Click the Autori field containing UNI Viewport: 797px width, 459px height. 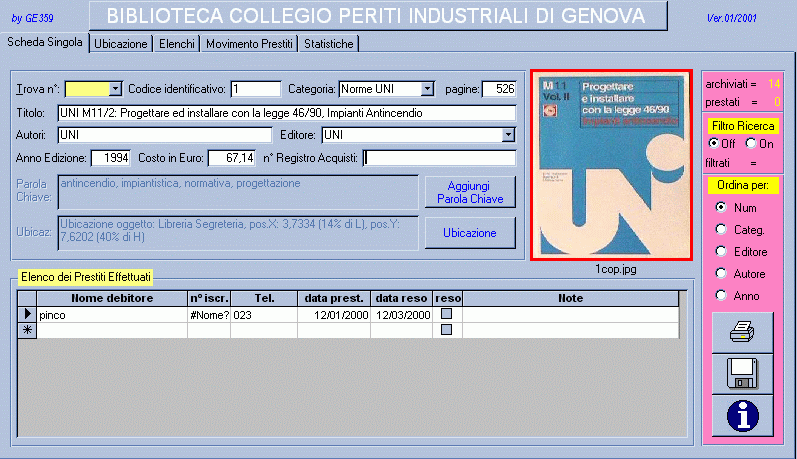tap(165, 135)
